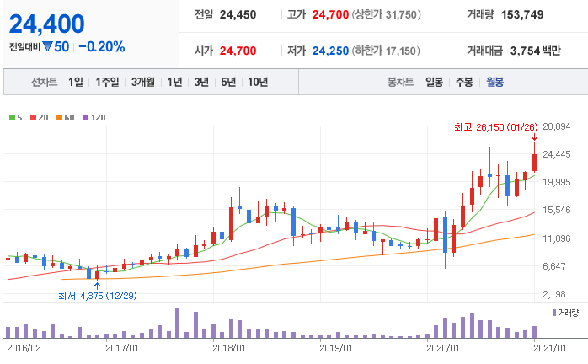Image resolution: width=588 pixels, height=364 pixels.
Task: Click the 거래량 value 153,749
Action: (522, 14)
